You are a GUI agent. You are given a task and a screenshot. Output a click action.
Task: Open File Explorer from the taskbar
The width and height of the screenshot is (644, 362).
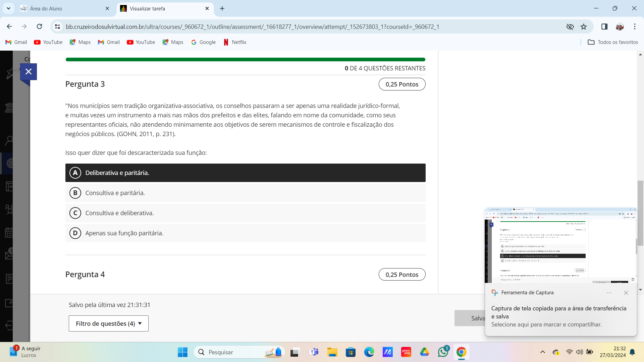pyautogui.click(x=332, y=352)
